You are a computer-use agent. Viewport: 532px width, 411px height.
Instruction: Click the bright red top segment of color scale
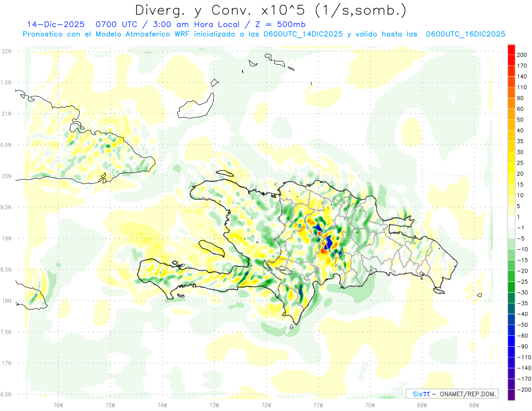[511, 50]
